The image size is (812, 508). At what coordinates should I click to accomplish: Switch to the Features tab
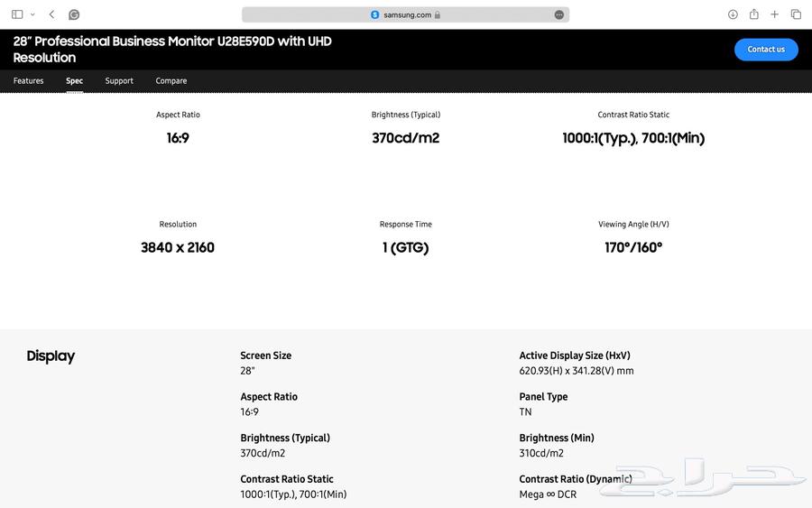coord(29,81)
